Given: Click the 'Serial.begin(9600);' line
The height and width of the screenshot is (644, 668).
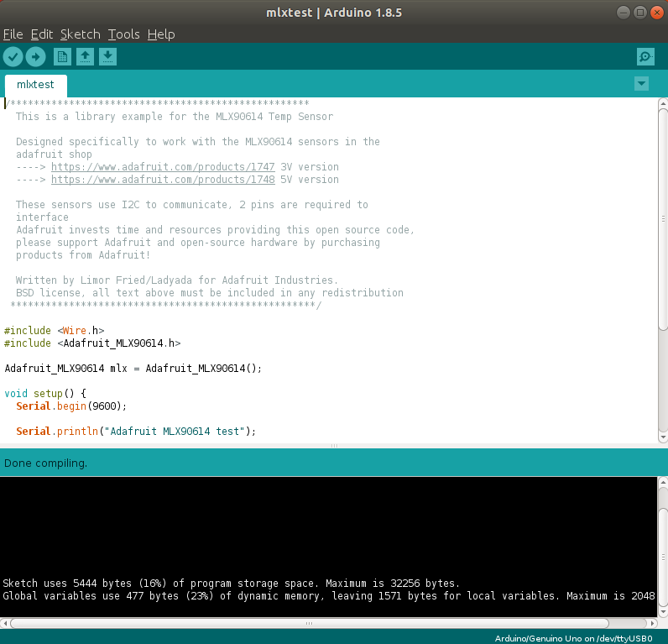Looking at the screenshot, I should click(71, 406).
